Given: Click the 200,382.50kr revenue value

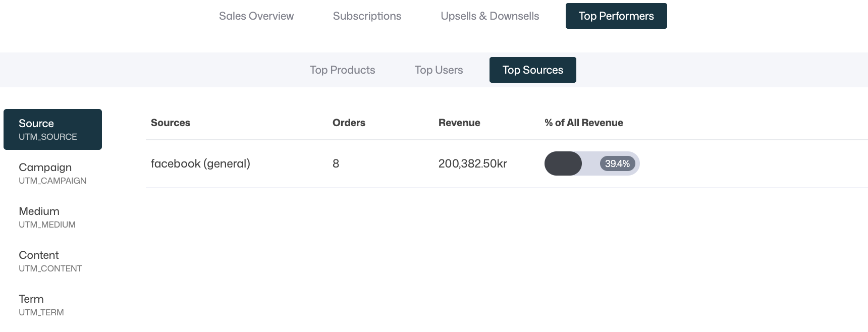Looking at the screenshot, I should pos(473,163).
